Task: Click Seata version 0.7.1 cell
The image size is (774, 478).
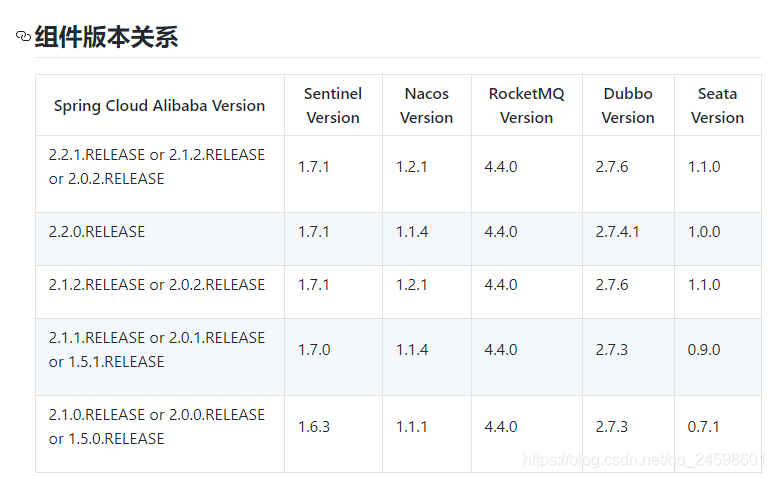Action: (x=704, y=426)
